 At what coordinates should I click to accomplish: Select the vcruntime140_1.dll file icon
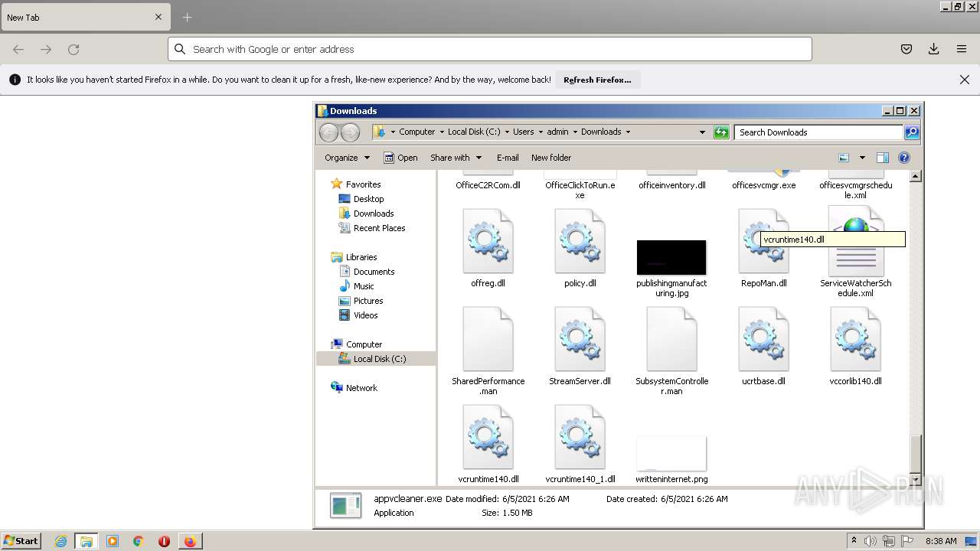pyautogui.click(x=580, y=437)
